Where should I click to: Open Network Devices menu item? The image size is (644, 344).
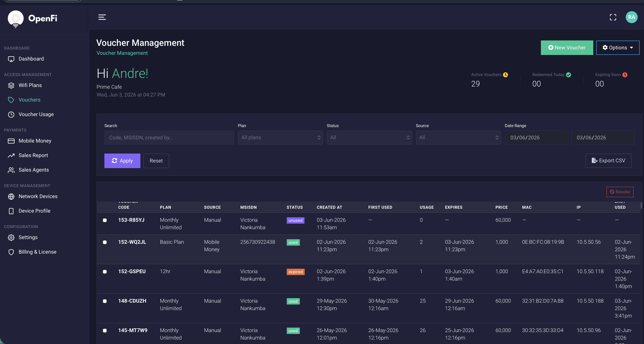coord(38,196)
